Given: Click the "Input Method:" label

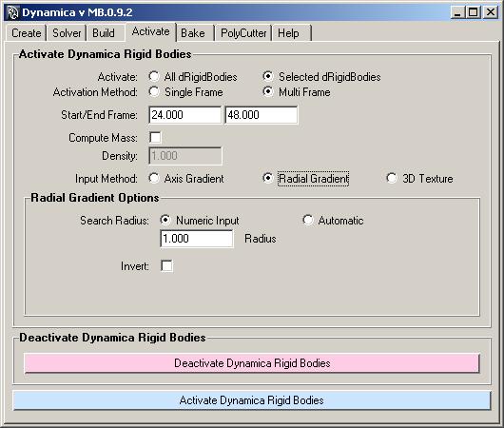Looking at the screenshot, I should [x=107, y=179].
